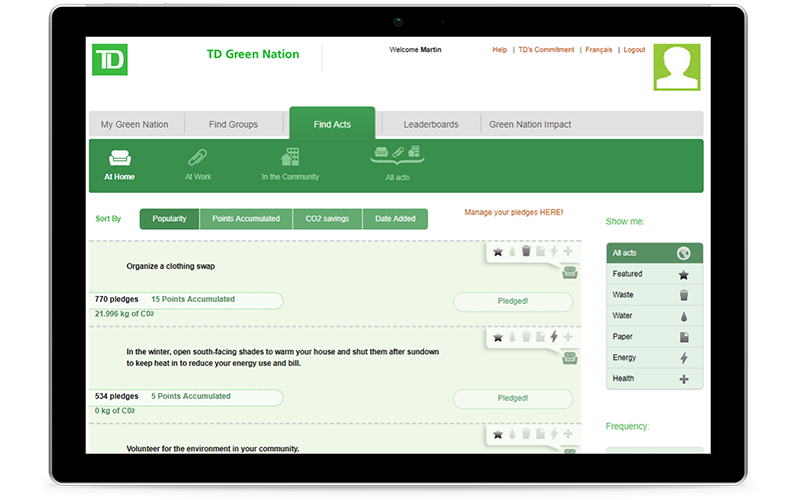Open TD's Commitment link
The height and width of the screenshot is (500, 800).
click(x=546, y=49)
